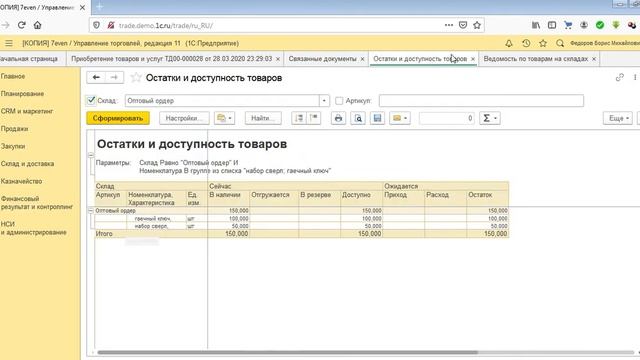640x360 pixels.
Task: Go back with the left arrow
Action: point(96,78)
